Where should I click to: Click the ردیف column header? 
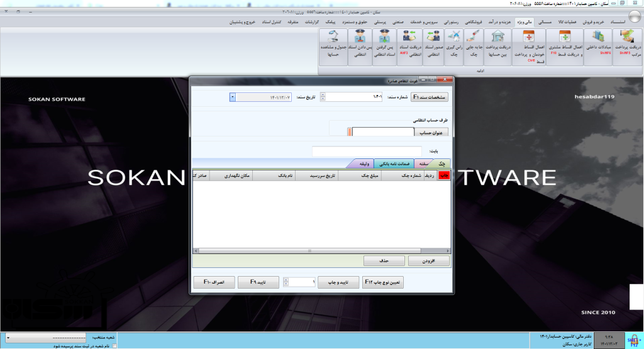coord(430,175)
